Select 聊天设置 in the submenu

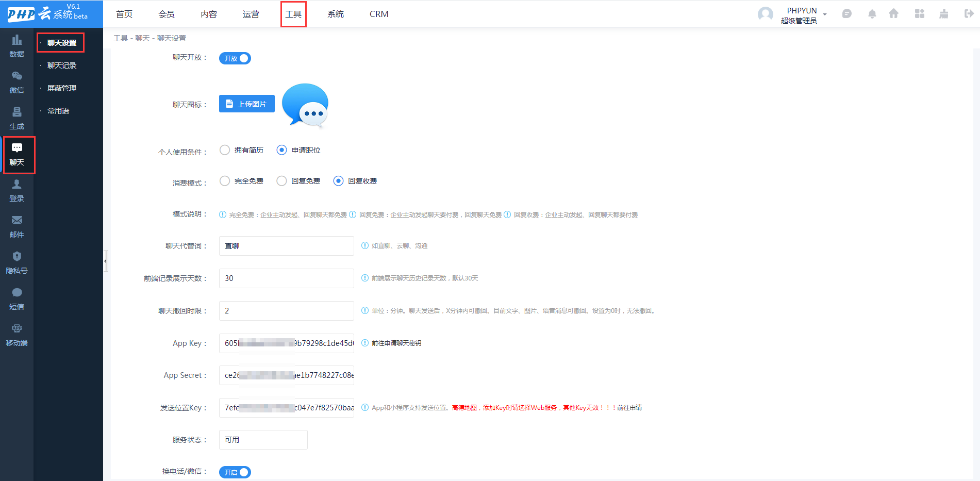(62, 43)
